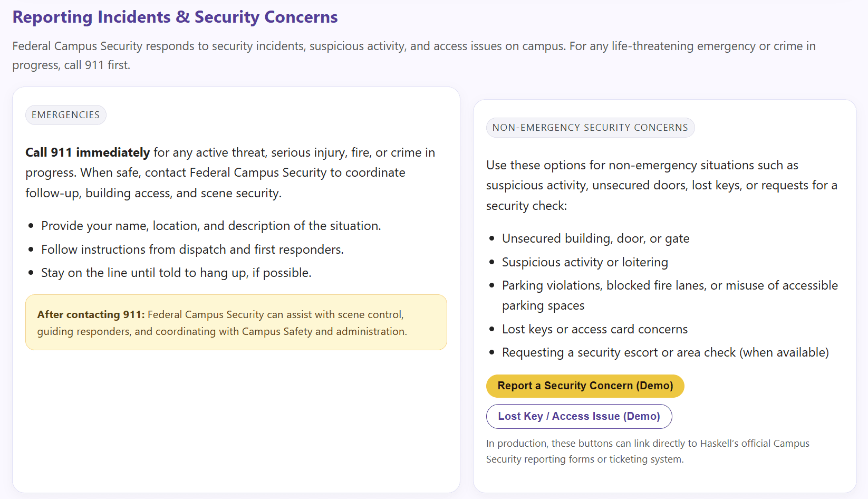Click the 'When safe, contact Federal Campus Security' sentence
868x499 pixels.
click(243, 173)
